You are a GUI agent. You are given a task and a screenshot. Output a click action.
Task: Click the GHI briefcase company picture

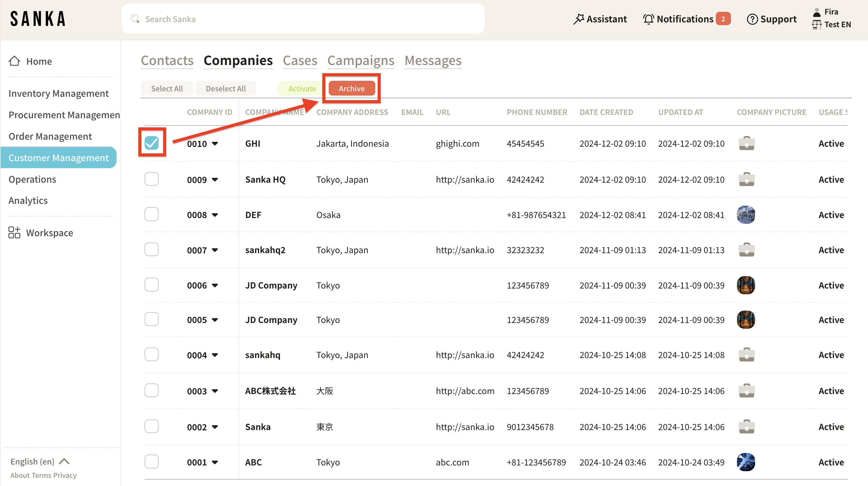[746, 143]
